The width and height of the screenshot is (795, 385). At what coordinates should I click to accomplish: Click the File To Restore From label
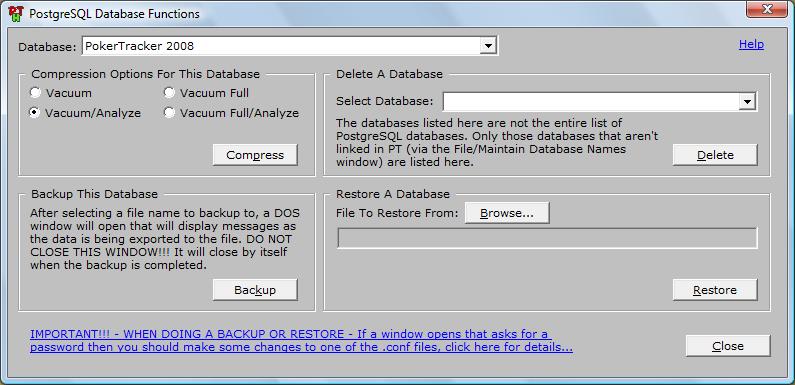click(x=397, y=213)
